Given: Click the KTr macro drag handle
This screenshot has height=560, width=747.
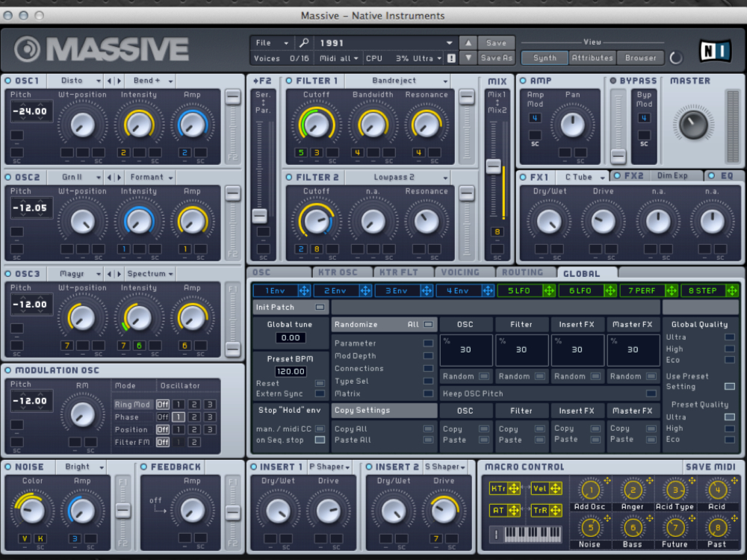Looking at the screenshot, I should (x=514, y=488).
